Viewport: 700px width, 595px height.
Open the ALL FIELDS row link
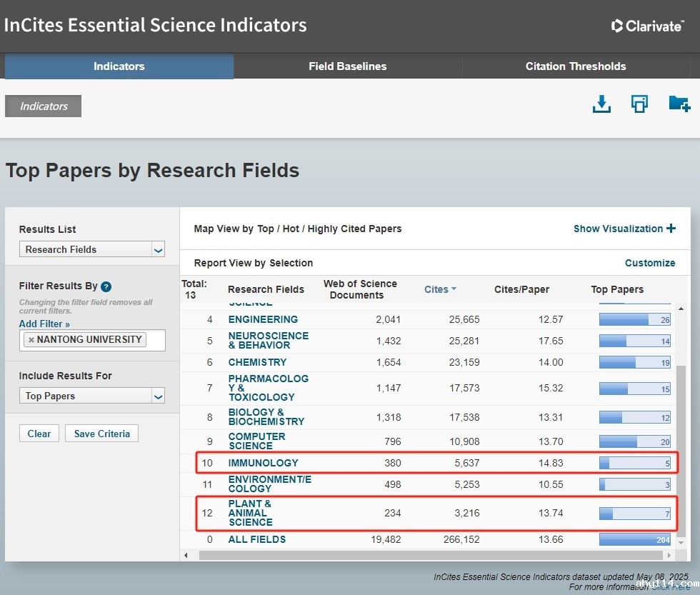pyautogui.click(x=256, y=539)
